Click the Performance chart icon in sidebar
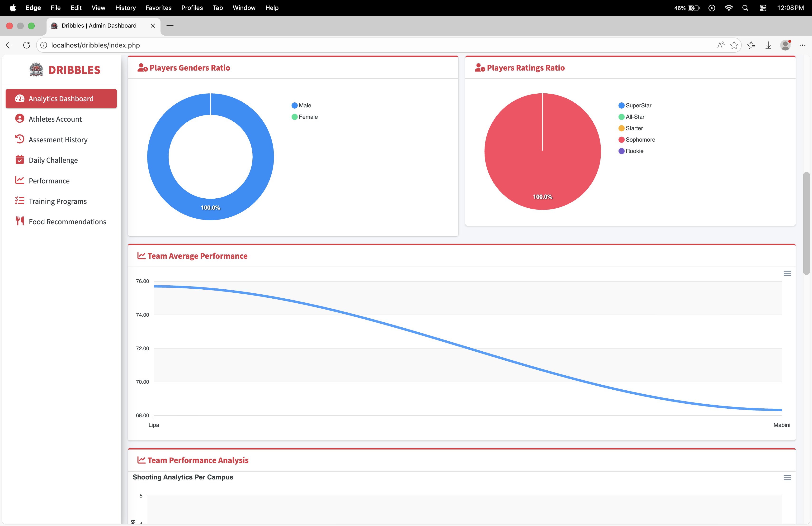This screenshot has height=526, width=812. [x=20, y=180]
